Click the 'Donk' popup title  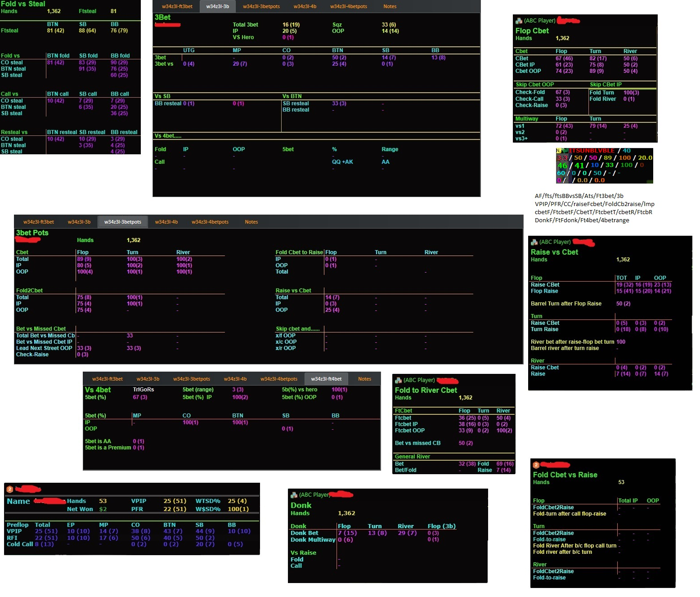click(x=301, y=505)
